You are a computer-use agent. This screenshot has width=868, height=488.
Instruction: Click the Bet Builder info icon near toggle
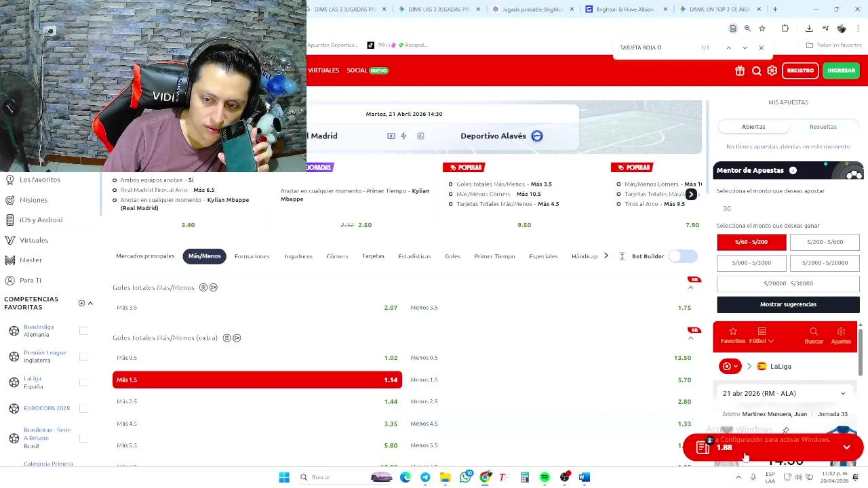[x=622, y=256]
